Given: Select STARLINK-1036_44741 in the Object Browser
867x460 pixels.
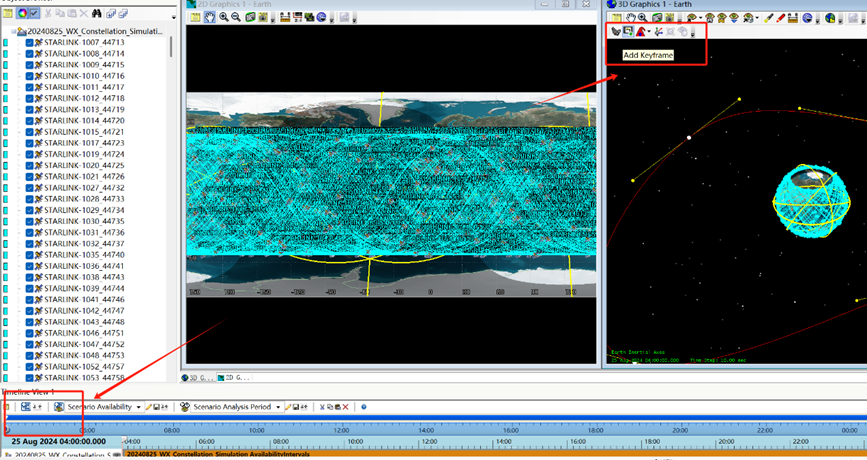Looking at the screenshot, I should click(84, 266).
